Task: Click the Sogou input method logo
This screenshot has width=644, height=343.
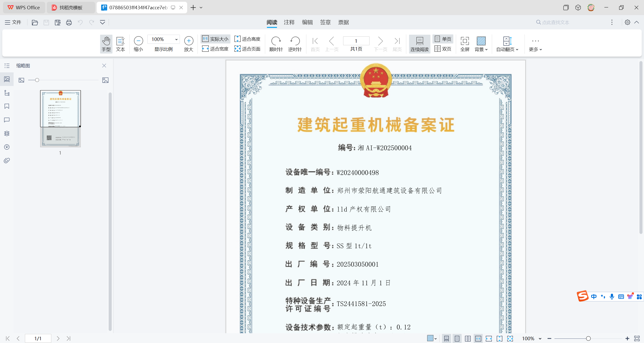Action: pyautogui.click(x=583, y=296)
